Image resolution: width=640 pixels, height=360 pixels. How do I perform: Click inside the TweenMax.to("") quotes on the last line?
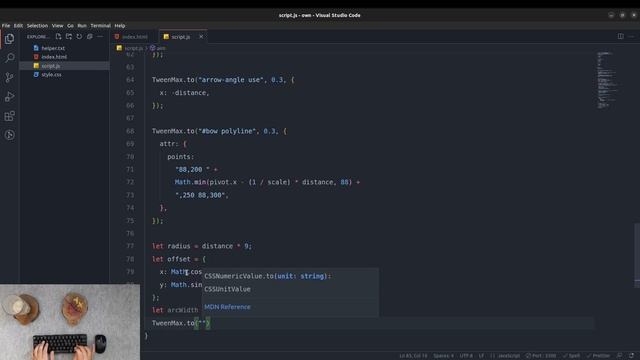click(202, 323)
